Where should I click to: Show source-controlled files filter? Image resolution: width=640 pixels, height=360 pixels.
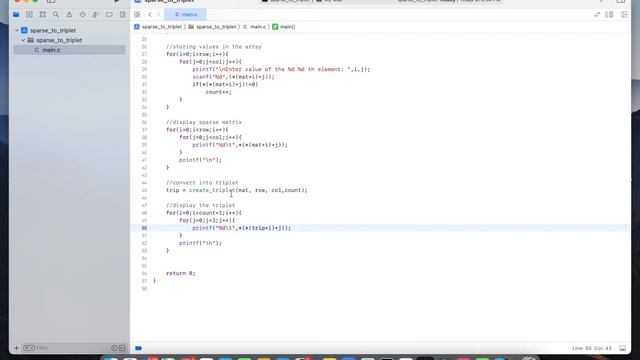pos(122,348)
